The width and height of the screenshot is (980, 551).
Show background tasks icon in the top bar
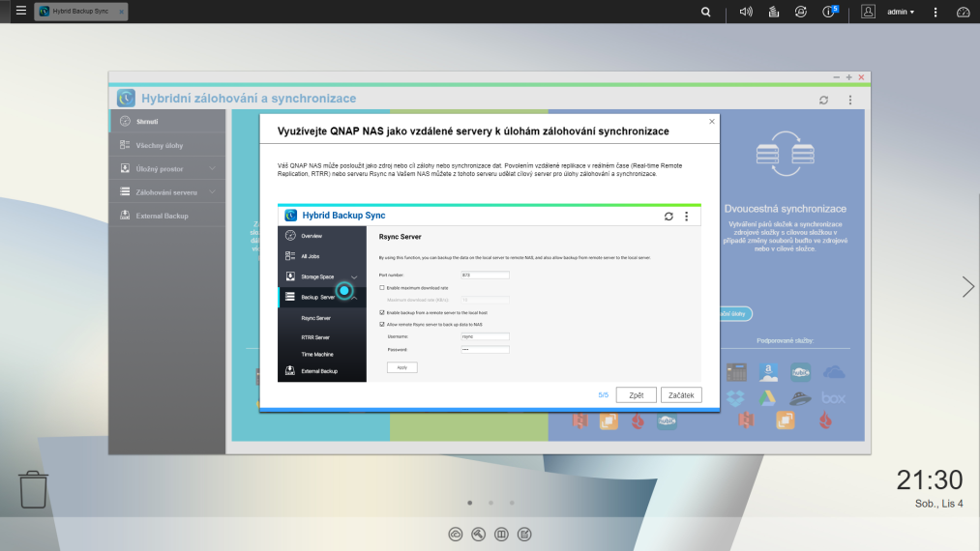[773, 12]
